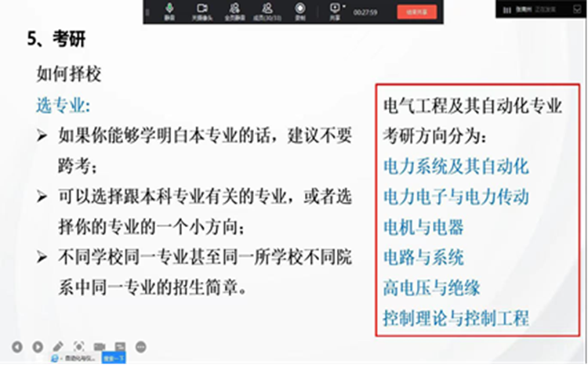The height and width of the screenshot is (365, 588).
Task: Collapse the speaker panel top right
Action: click(576, 11)
